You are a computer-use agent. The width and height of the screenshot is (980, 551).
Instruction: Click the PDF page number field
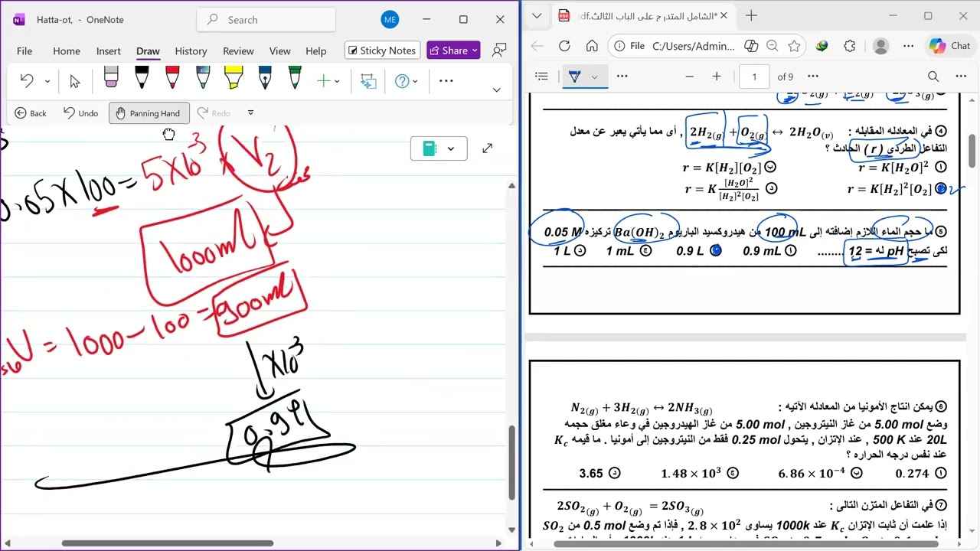754,77
